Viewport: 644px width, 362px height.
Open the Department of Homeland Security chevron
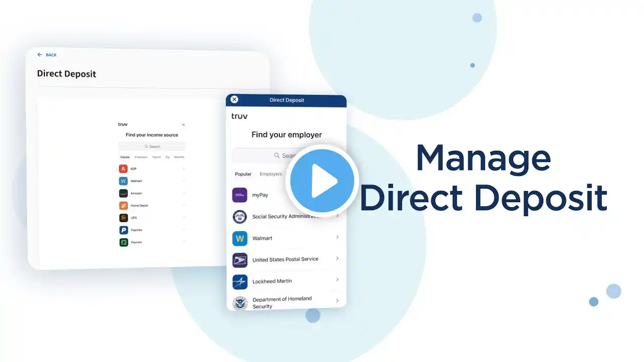(337, 300)
